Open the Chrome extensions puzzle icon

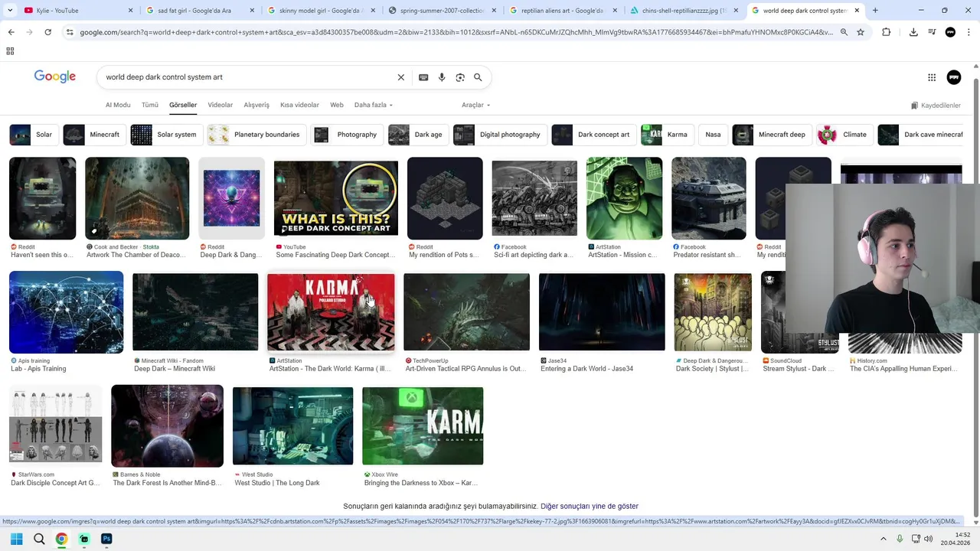(887, 32)
